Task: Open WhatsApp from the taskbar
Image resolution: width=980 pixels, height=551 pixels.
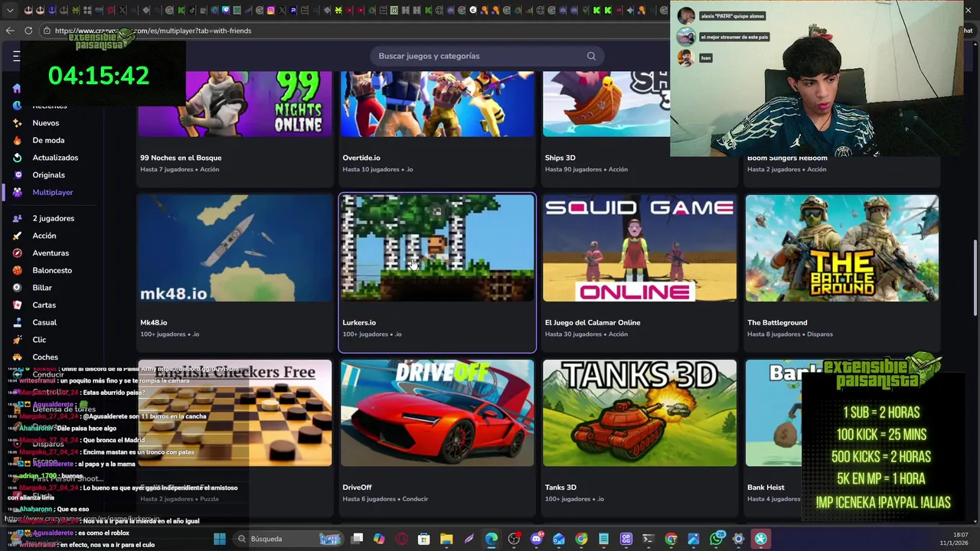Action: coord(717,539)
